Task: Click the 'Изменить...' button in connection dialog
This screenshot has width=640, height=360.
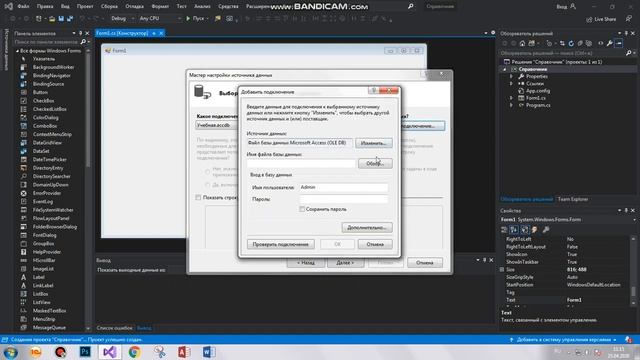Action: (373, 143)
